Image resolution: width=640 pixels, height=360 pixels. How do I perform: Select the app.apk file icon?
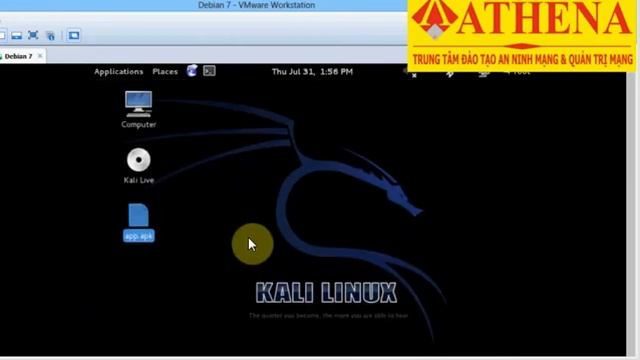(x=138, y=215)
